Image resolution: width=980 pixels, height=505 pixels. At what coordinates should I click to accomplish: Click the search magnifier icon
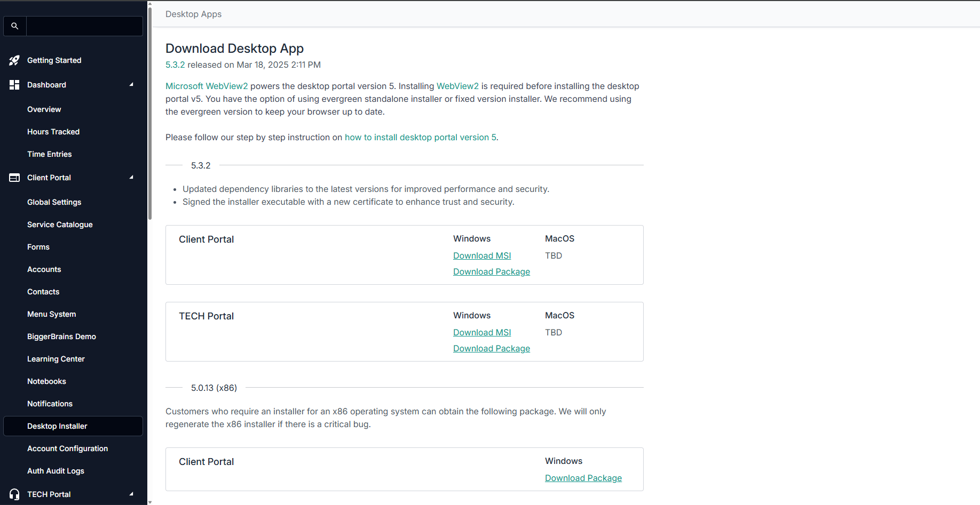point(15,26)
